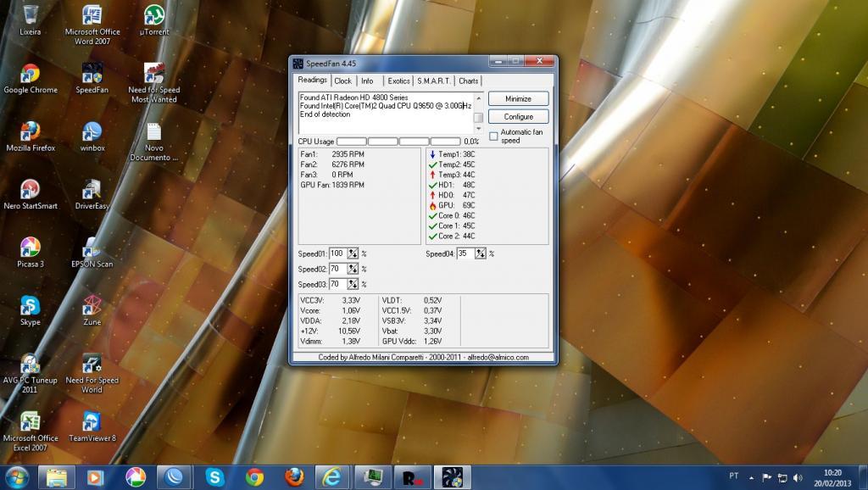This screenshot has width=868, height=490.
Task: Open Internet Explorer from the taskbar
Action: tap(332, 477)
